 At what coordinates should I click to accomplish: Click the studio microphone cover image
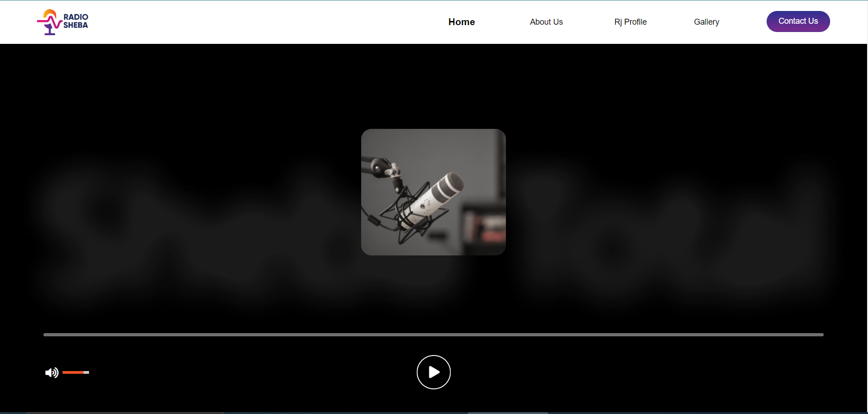(x=433, y=192)
